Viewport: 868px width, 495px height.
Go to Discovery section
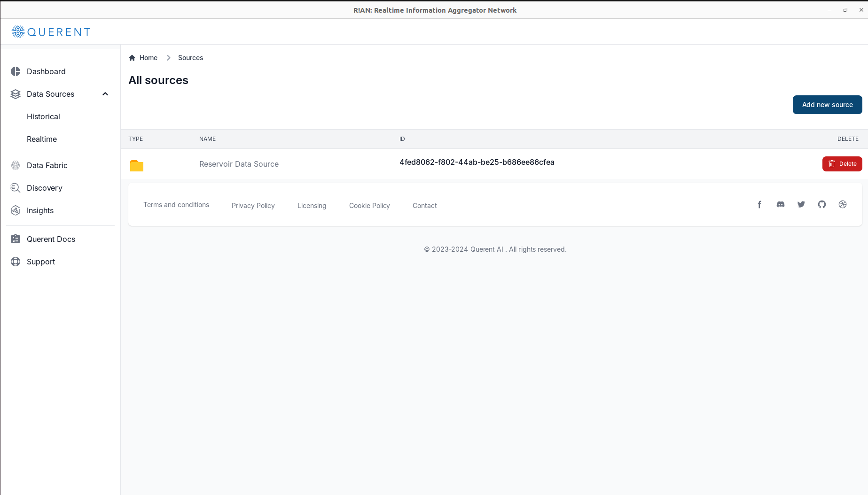[x=45, y=188]
